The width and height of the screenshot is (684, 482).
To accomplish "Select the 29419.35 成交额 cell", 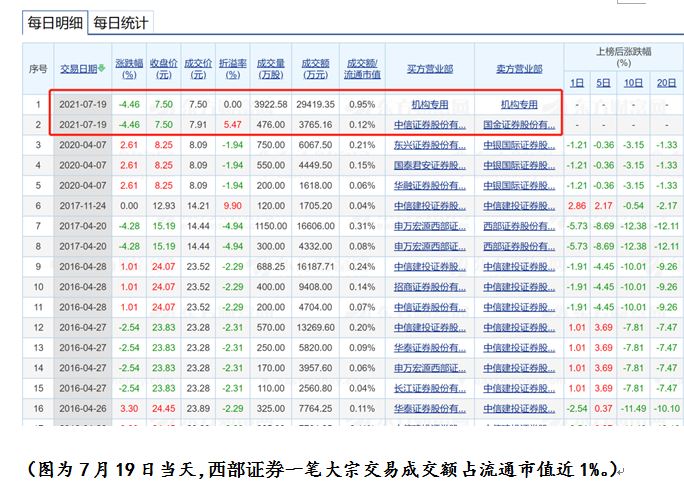I will pyautogui.click(x=315, y=105).
